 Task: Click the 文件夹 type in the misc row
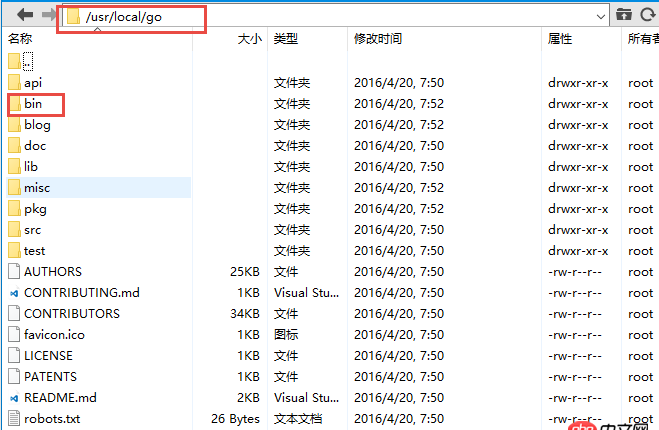(x=292, y=187)
